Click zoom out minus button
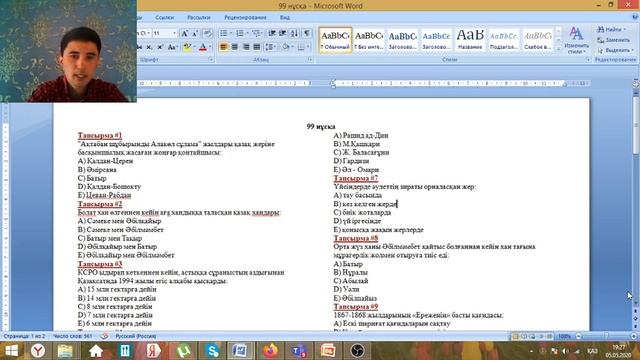This screenshot has width=640, height=360. click(578, 336)
